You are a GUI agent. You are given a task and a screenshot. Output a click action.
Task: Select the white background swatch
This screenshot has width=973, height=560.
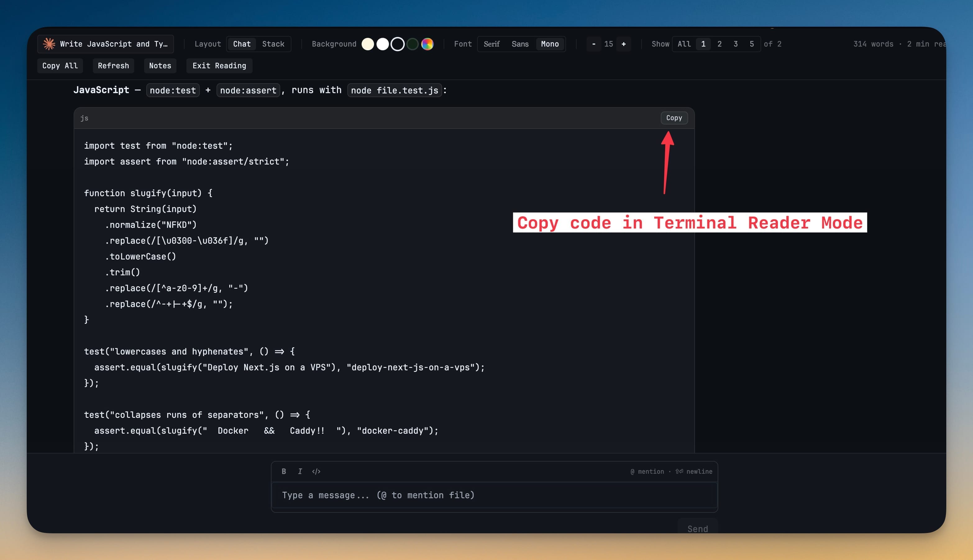(x=382, y=44)
